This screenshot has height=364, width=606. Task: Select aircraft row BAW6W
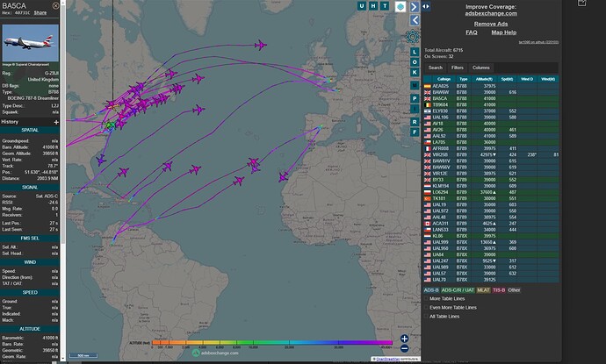(491, 92)
